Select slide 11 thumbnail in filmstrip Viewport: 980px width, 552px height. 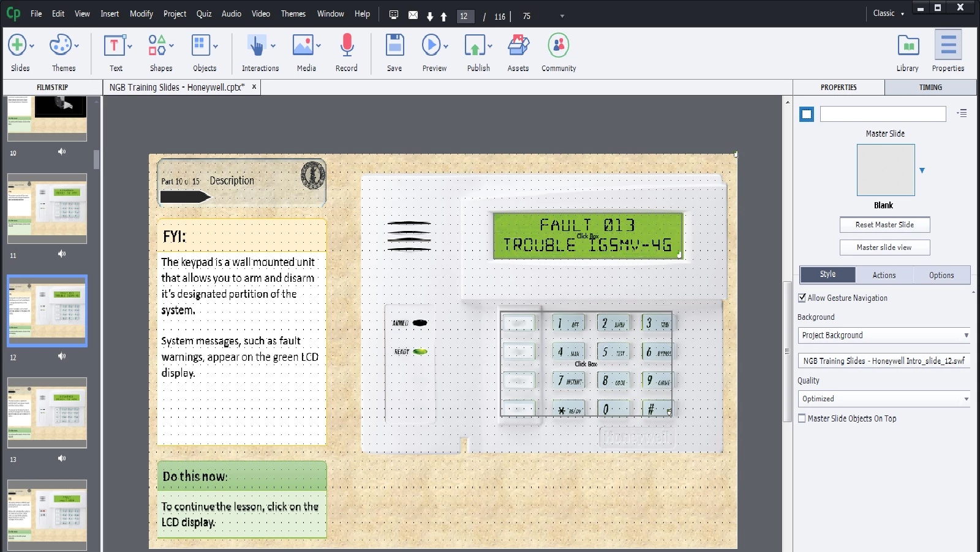tap(47, 208)
